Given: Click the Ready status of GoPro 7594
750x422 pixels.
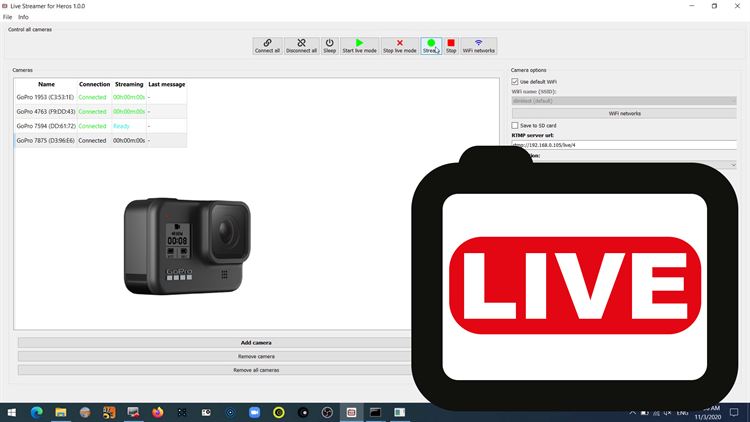Looking at the screenshot, I should tap(121, 126).
